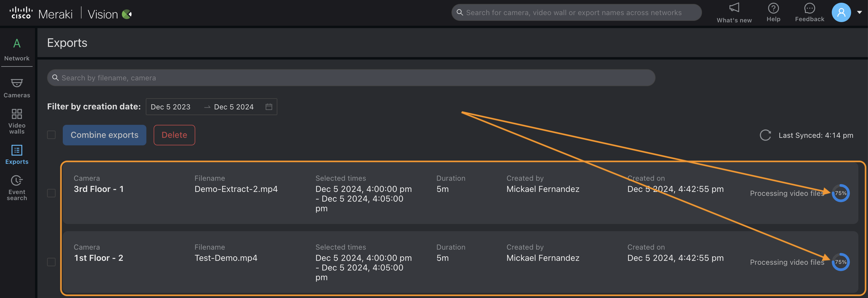This screenshot has height=298, width=868.
Task: Open the Dec 5 2023 start date field
Action: [x=171, y=107]
